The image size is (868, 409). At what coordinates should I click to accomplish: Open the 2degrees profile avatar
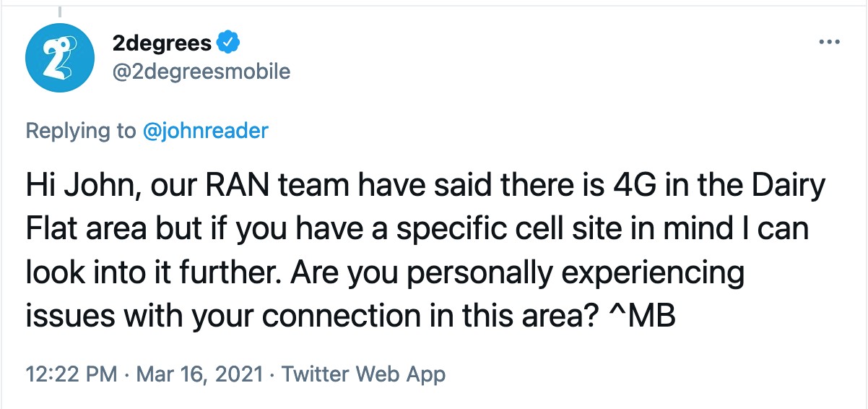61,57
